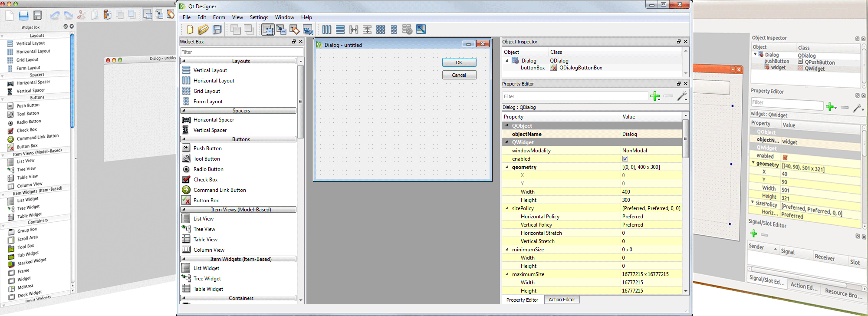Open the Settings menu
Image resolution: width=868 pixels, height=316 pixels.
point(259,17)
